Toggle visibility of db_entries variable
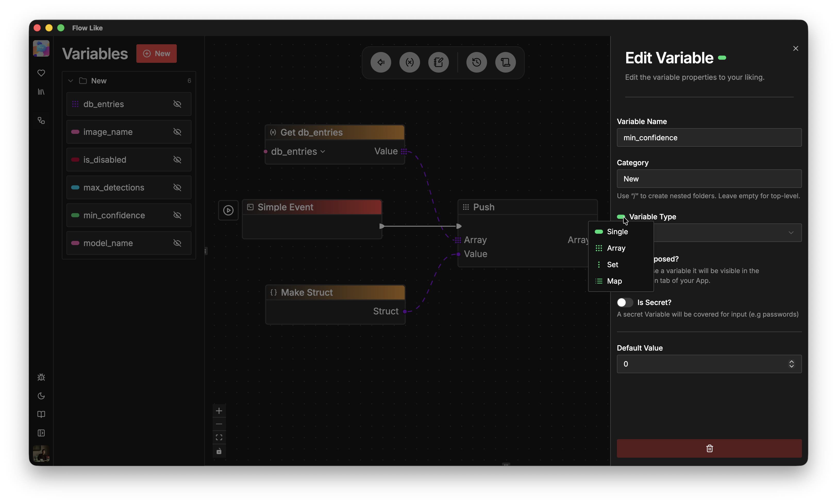Screen dimensions: 837x504 pyautogui.click(x=177, y=104)
